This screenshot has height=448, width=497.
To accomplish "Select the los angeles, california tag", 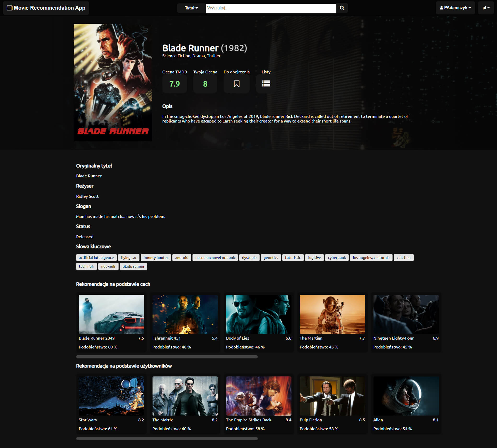I will 371,258.
